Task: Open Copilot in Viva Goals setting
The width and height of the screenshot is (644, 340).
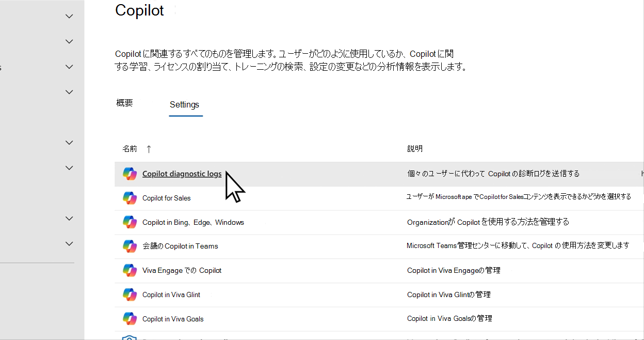Action: coord(173,319)
